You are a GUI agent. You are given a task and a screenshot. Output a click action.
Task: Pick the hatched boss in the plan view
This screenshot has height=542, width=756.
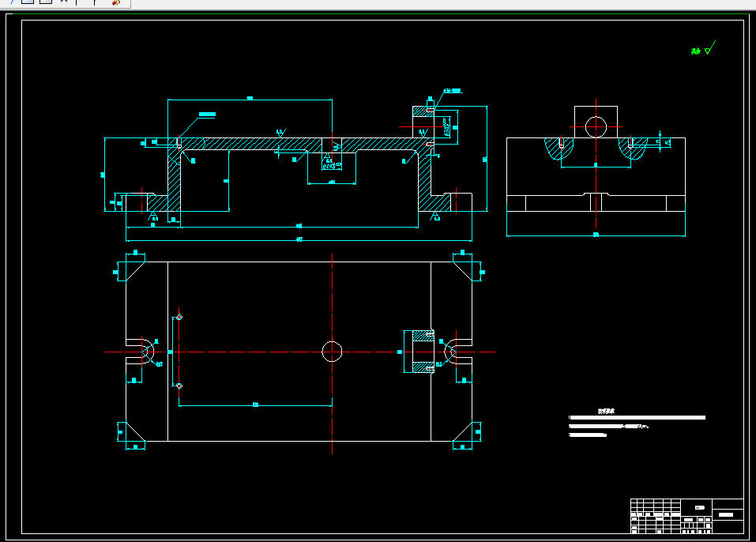(x=423, y=352)
